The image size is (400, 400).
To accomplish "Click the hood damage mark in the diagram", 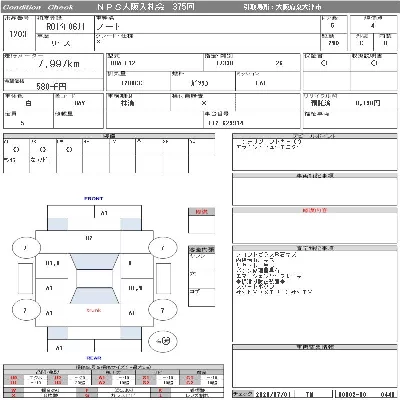I will pyautogui.click(x=89, y=238).
